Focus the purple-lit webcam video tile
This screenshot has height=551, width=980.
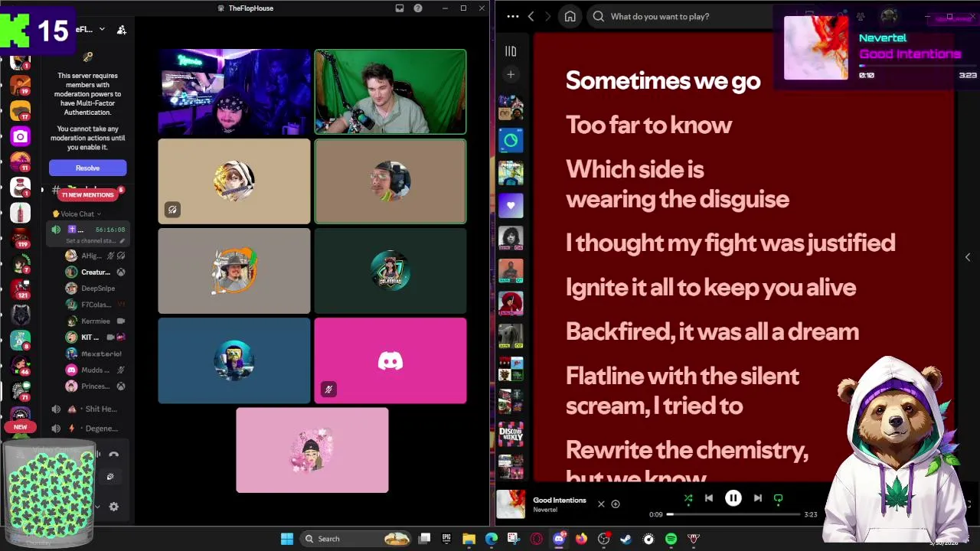point(234,92)
